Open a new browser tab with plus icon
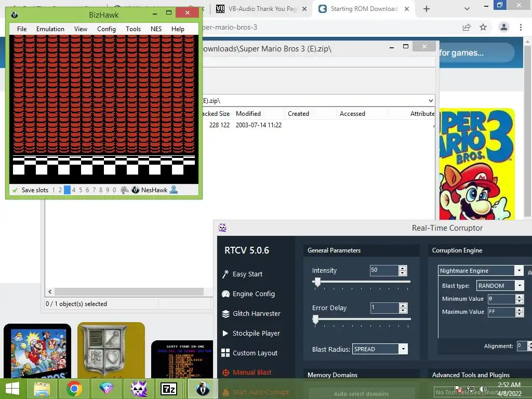Screen dimensions: 532x399 point(427,9)
